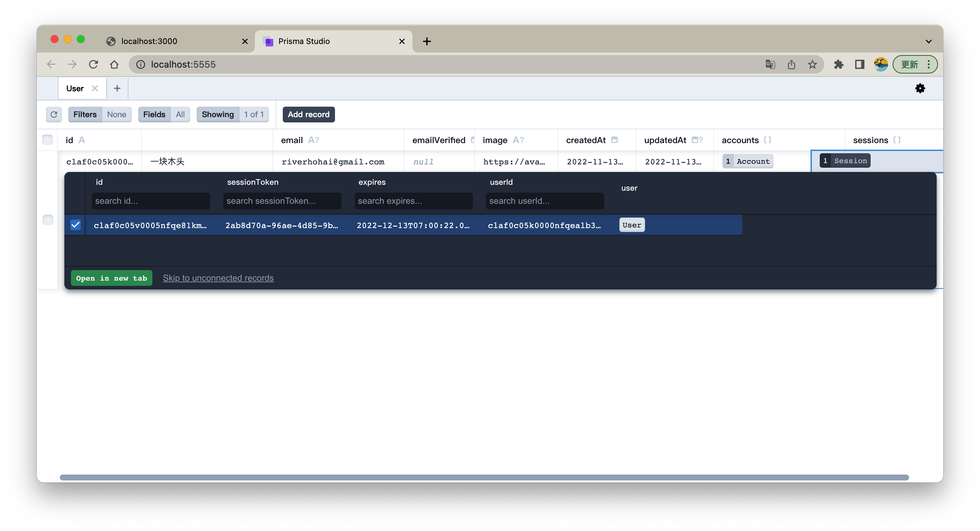Click the createdAt column header
Image resolution: width=980 pixels, height=531 pixels.
click(x=597, y=140)
